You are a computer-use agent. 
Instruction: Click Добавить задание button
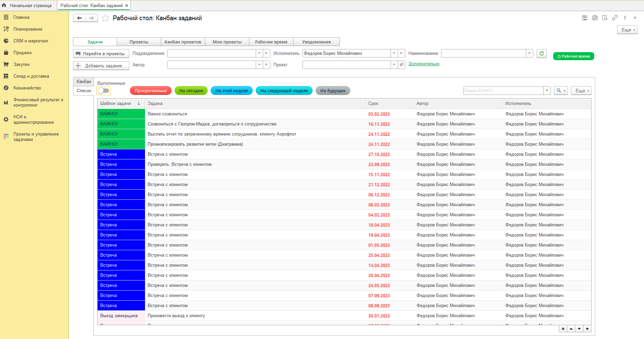(x=101, y=66)
